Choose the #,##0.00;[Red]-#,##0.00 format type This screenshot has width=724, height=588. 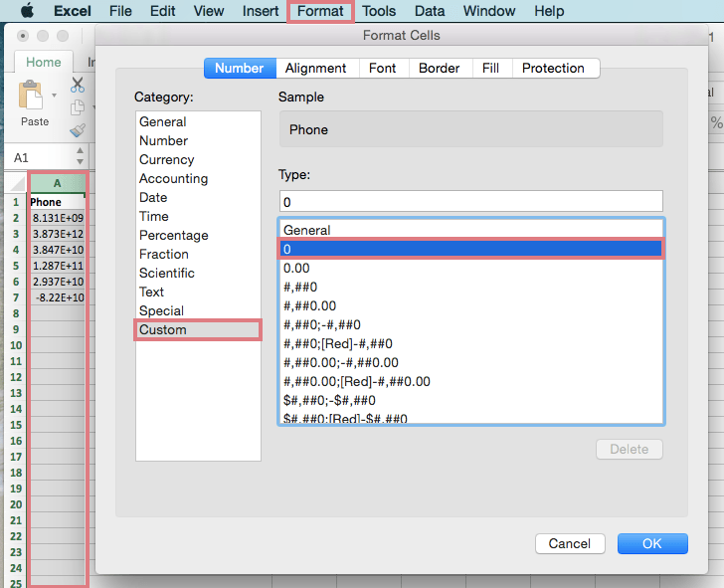(x=471, y=382)
